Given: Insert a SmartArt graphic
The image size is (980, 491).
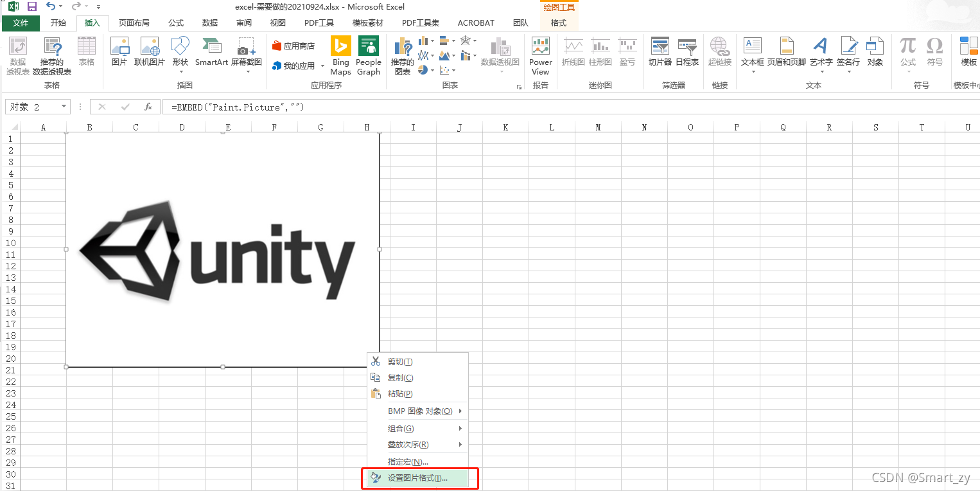Looking at the screenshot, I should pyautogui.click(x=211, y=51).
